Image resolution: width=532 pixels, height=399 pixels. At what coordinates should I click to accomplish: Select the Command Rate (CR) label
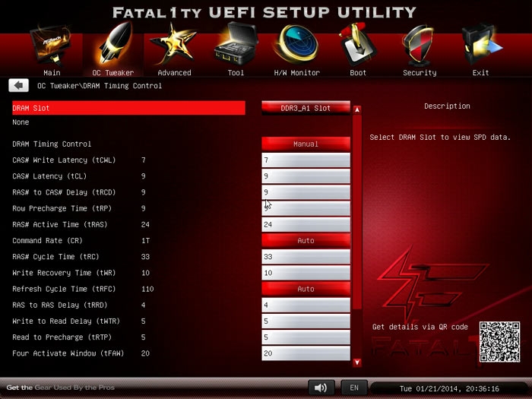click(x=47, y=241)
